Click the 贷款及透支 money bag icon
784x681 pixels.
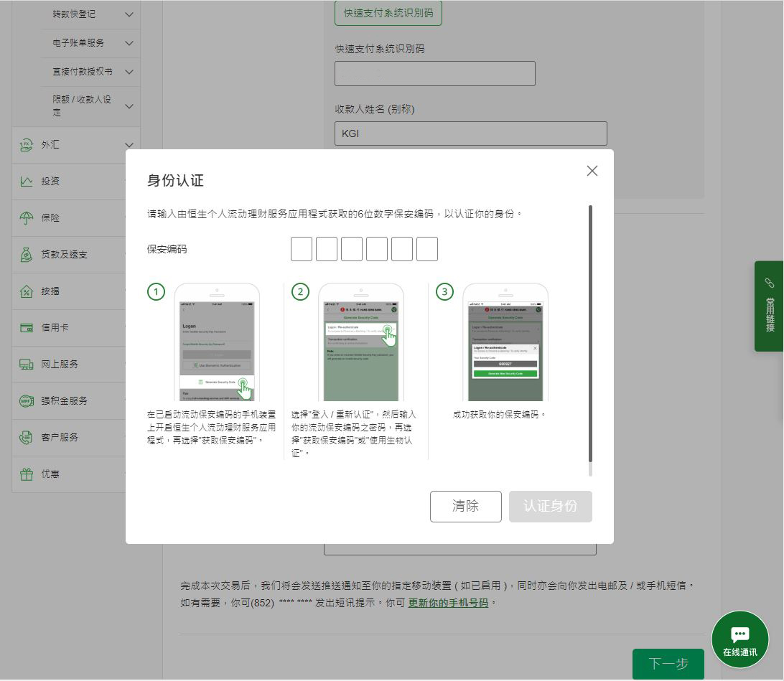pyautogui.click(x=27, y=255)
